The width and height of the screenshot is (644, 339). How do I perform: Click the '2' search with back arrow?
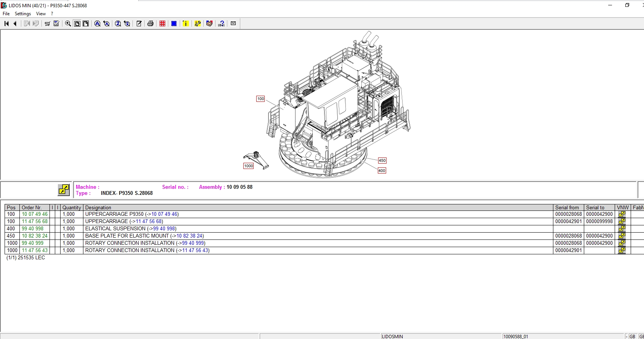[127, 24]
